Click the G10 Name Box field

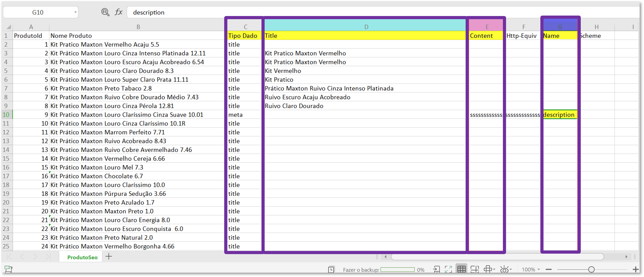tap(38, 12)
